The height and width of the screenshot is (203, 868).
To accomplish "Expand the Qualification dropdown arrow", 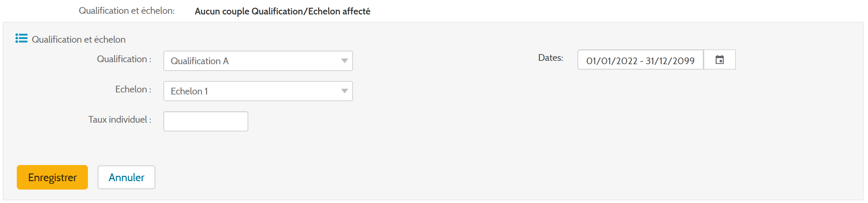I will [x=344, y=61].
